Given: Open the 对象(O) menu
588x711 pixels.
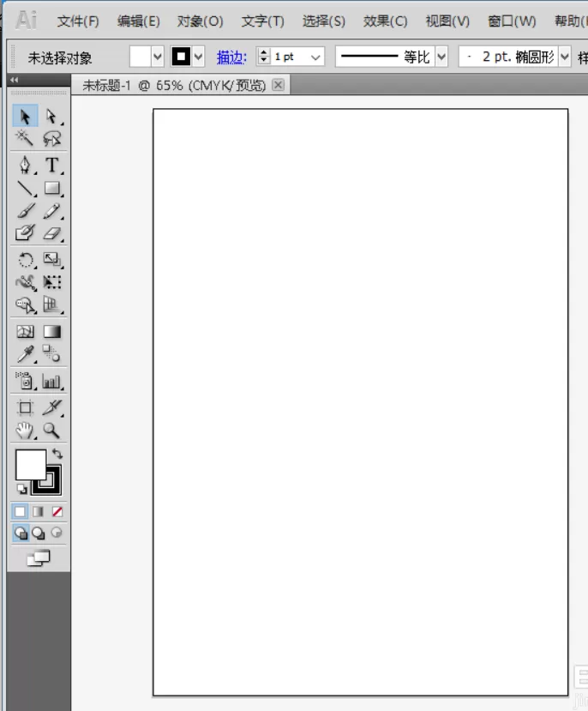Looking at the screenshot, I should coord(200,21).
